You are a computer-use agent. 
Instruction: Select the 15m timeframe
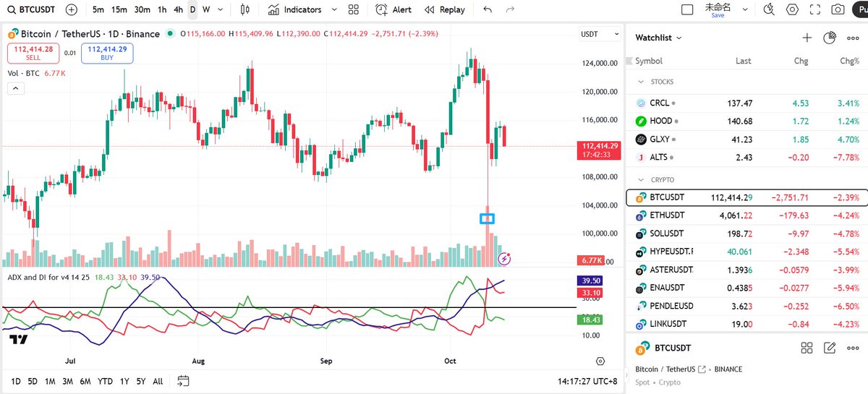[x=120, y=10]
